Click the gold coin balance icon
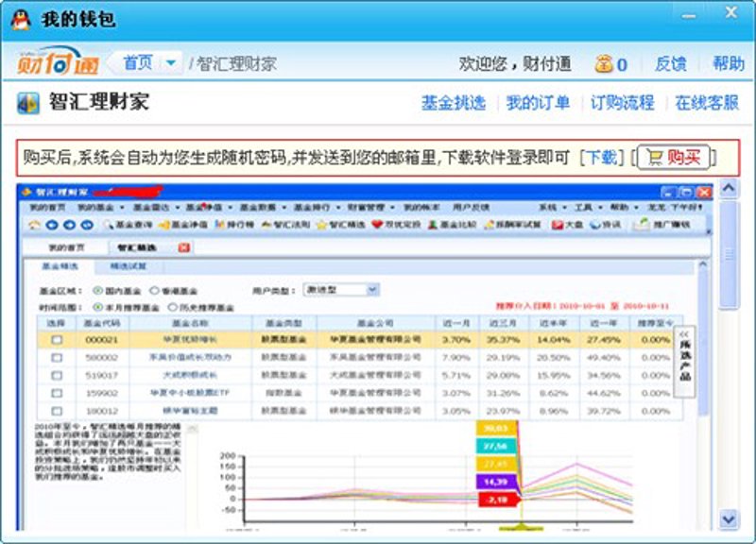756x544 pixels. click(x=603, y=64)
